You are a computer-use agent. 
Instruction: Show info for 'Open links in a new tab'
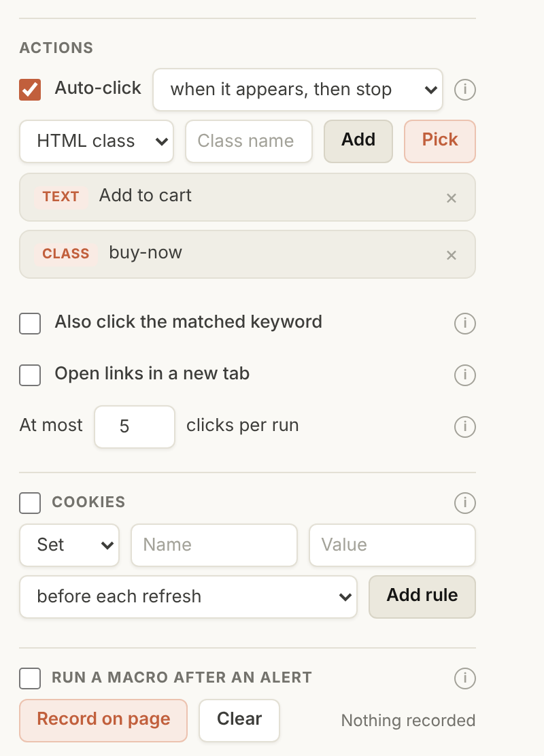tap(465, 375)
